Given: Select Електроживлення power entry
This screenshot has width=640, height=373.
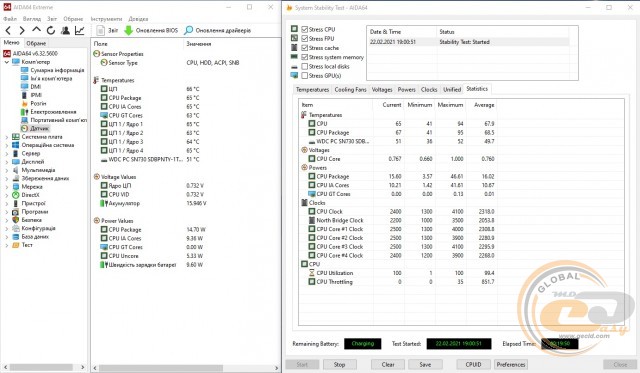Looking at the screenshot, I should pyautogui.click(x=53, y=112).
